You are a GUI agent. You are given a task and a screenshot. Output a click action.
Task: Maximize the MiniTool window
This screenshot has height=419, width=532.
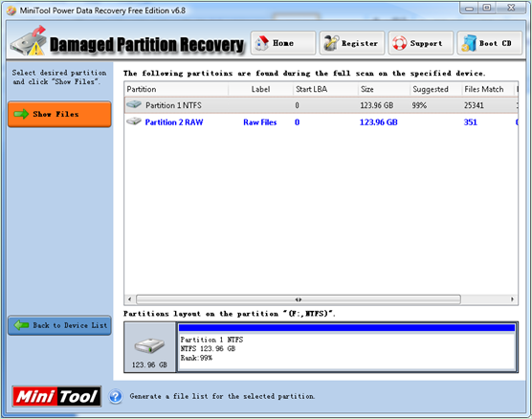pyautogui.click(x=487, y=9)
